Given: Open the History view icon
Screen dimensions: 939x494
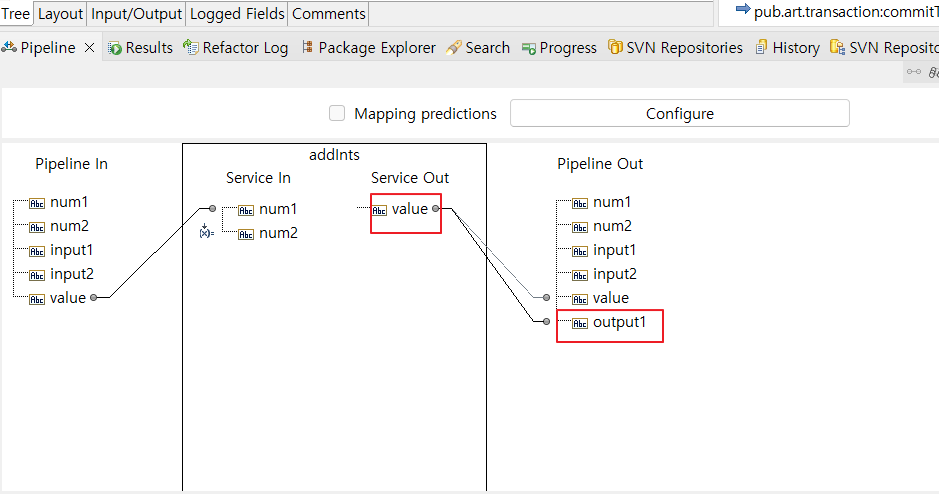Looking at the screenshot, I should pyautogui.click(x=761, y=48).
